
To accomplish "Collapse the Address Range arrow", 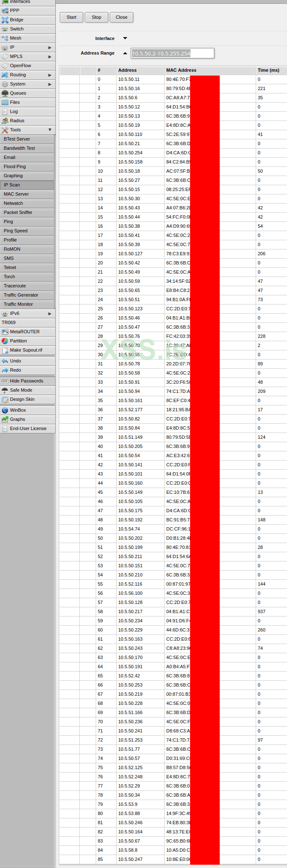I will [x=125, y=53].
